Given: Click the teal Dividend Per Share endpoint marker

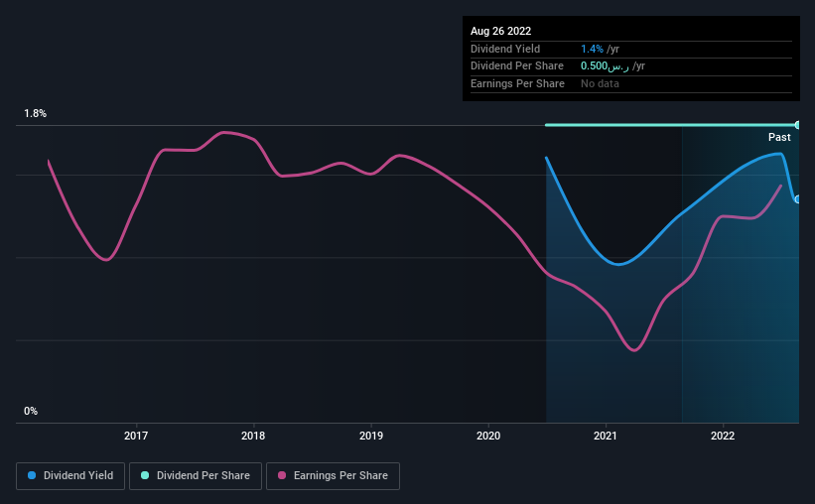Looking at the screenshot, I should click(x=797, y=125).
